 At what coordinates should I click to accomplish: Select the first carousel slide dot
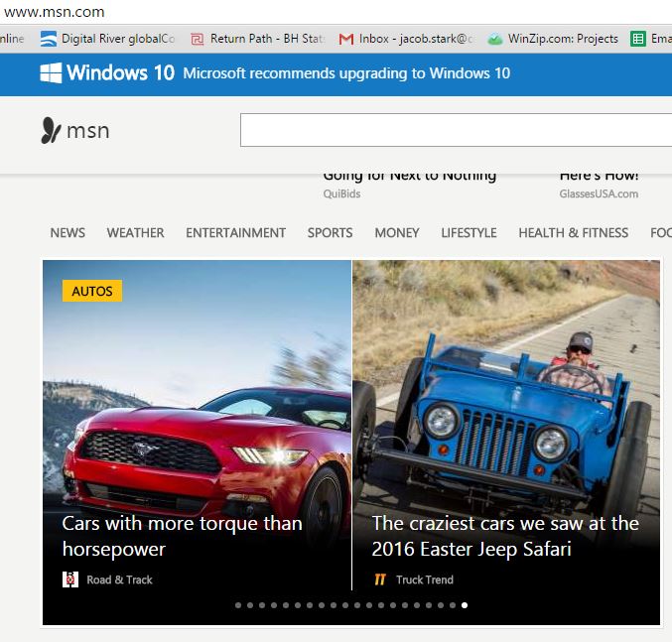(x=238, y=605)
